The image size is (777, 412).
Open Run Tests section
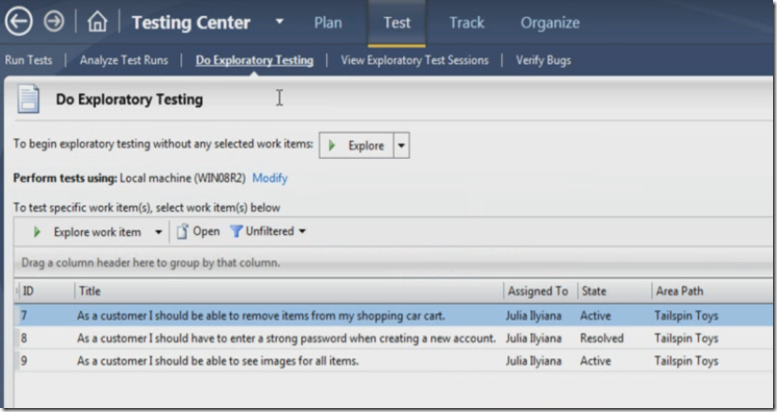coord(28,60)
